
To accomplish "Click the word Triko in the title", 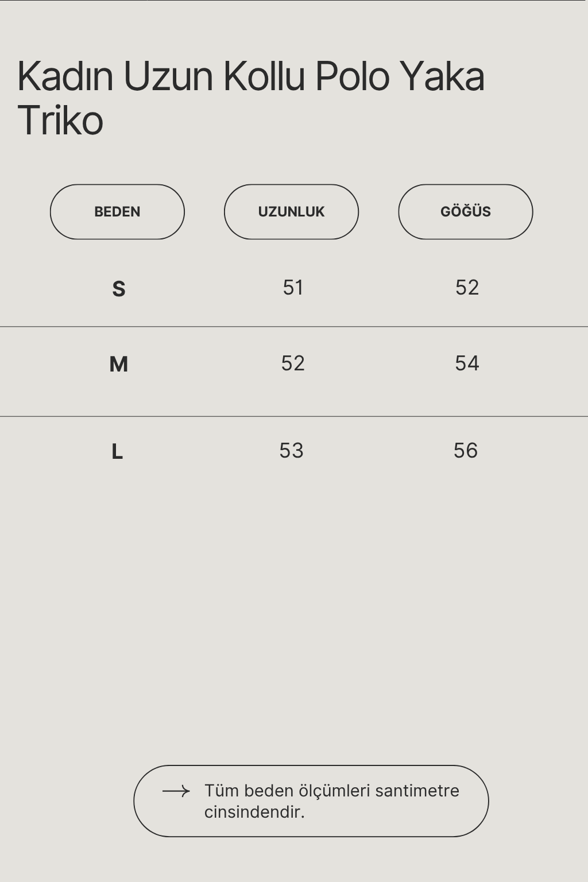I will pos(60,121).
